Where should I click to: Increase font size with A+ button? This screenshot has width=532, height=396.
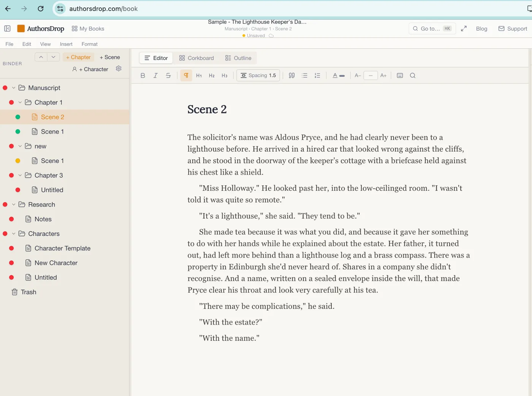click(x=383, y=76)
